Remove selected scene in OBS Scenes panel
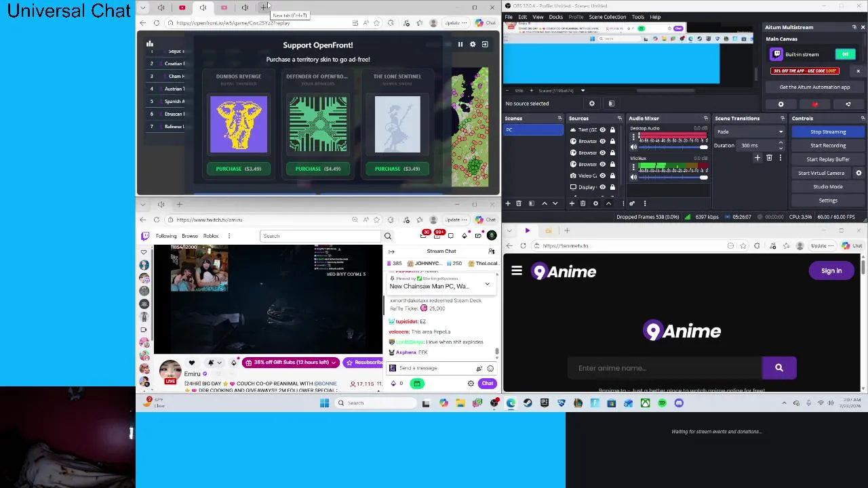Screen dimensions: 868x488 519,203
